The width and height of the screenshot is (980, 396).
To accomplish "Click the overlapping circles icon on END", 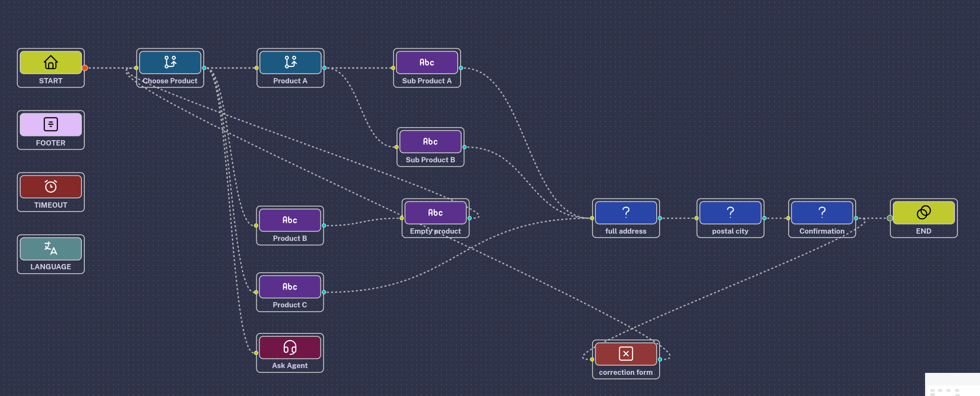I will point(923,212).
